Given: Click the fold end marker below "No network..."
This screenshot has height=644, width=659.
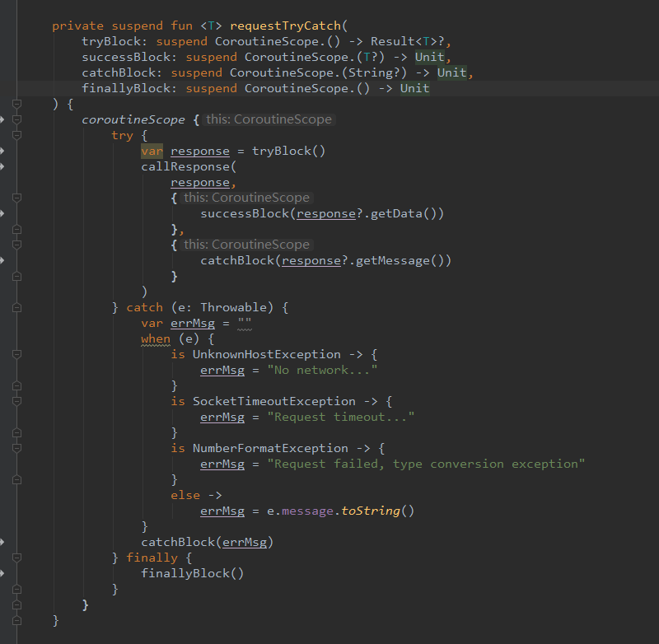Looking at the screenshot, I should tap(16, 385).
